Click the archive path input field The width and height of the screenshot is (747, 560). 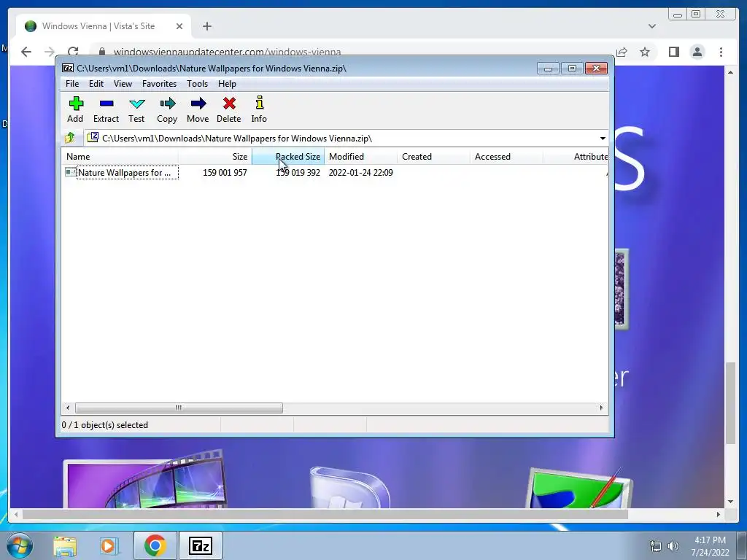(x=341, y=139)
